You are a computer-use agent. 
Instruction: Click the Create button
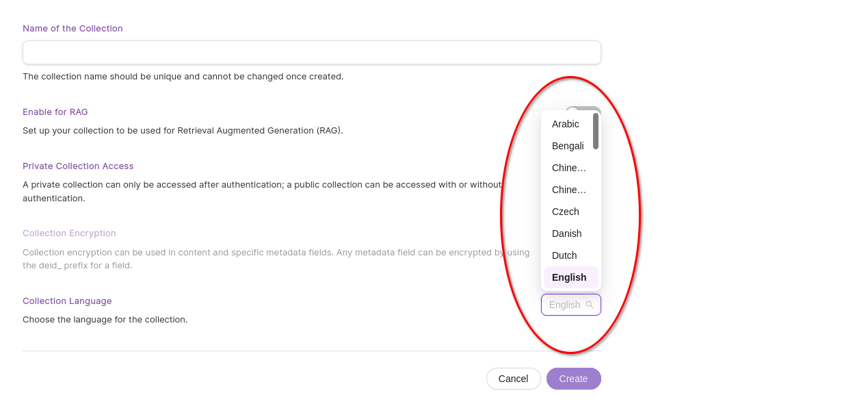click(x=574, y=379)
